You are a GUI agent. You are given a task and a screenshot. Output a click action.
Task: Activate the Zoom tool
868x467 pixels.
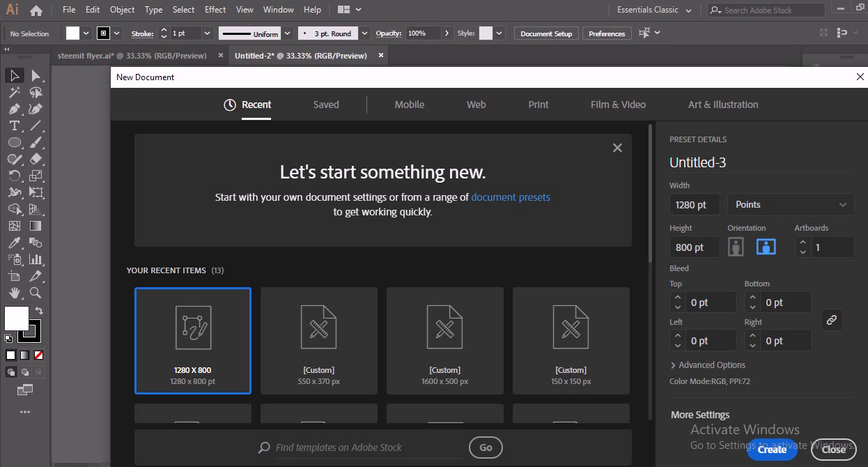click(36, 293)
